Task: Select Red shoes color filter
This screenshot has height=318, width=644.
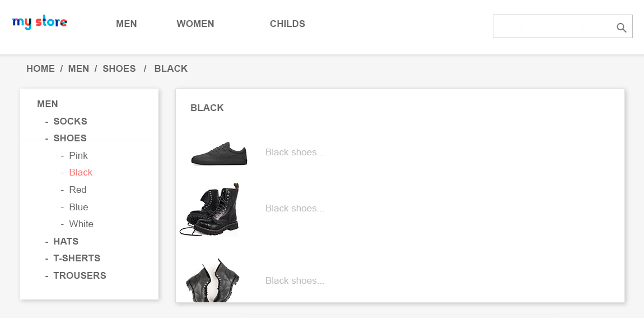Action: point(78,190)
